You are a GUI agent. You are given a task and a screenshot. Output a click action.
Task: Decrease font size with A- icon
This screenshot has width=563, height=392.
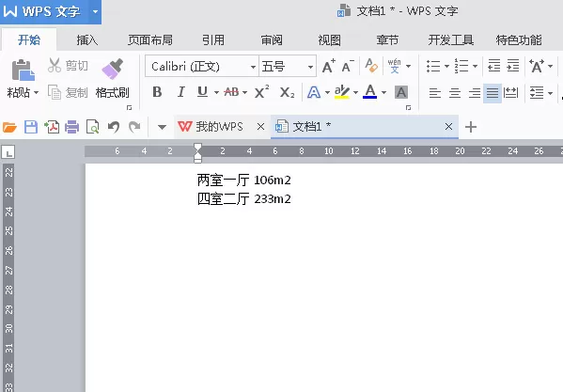click(x=348, y=67)
